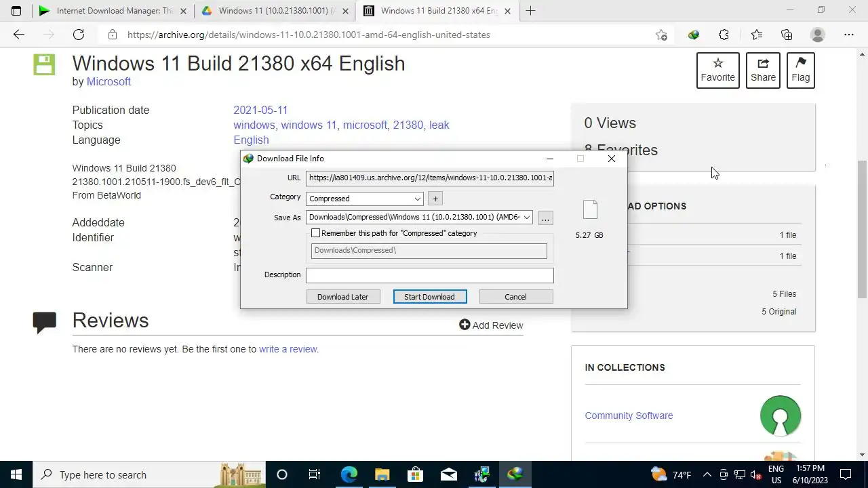Open Cortana from the taskbar
The image size is (868, 488).
[282, 474]
